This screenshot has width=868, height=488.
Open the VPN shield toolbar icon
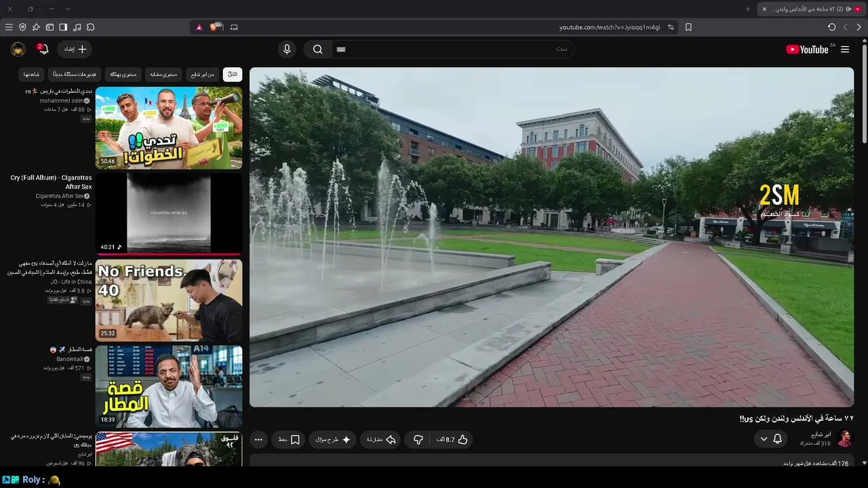click(x=22, y=27)
